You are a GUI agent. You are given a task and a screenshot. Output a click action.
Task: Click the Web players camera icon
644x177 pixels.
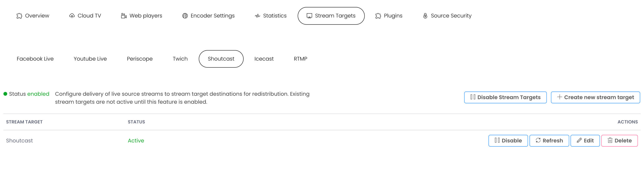point(124,16)
